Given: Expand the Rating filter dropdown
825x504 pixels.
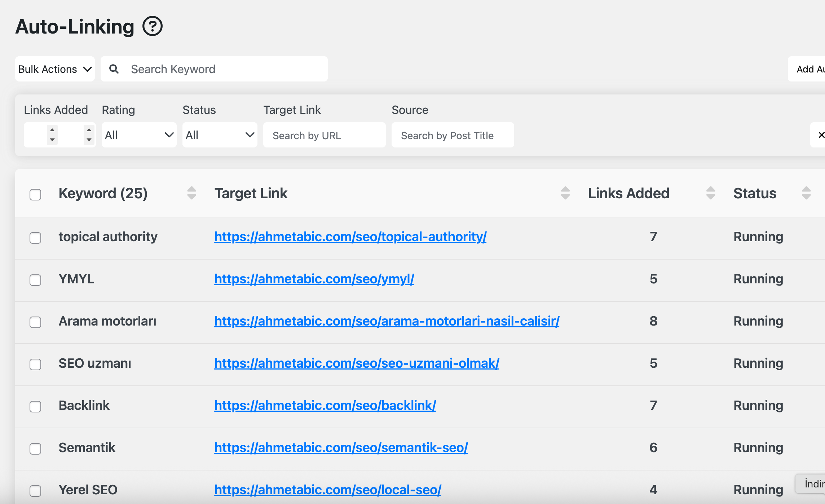Looking at the screenshot, I should (x=139, y=135).
